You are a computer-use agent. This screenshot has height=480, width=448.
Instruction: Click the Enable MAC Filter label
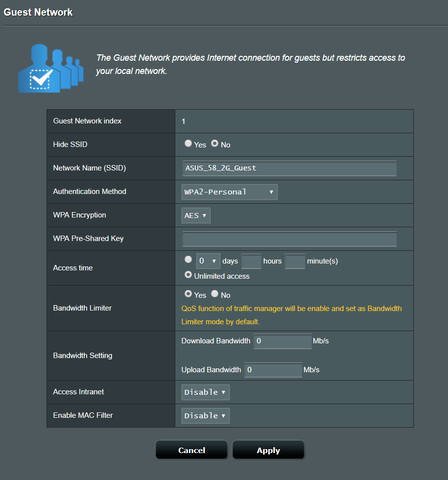(83, 415)
